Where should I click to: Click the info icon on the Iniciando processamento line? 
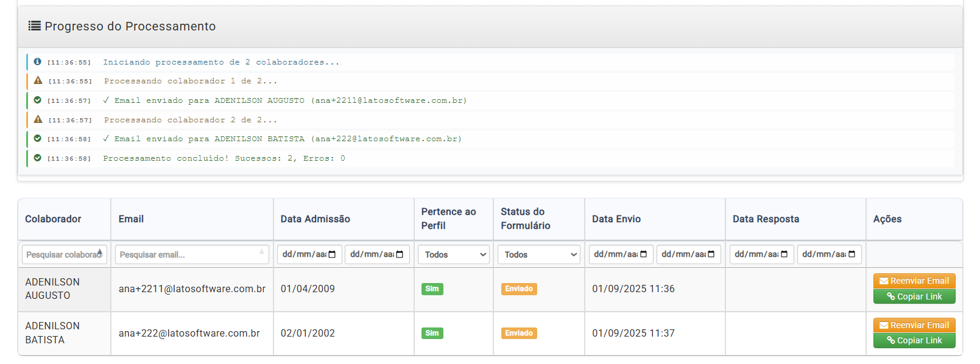point(38,61)
